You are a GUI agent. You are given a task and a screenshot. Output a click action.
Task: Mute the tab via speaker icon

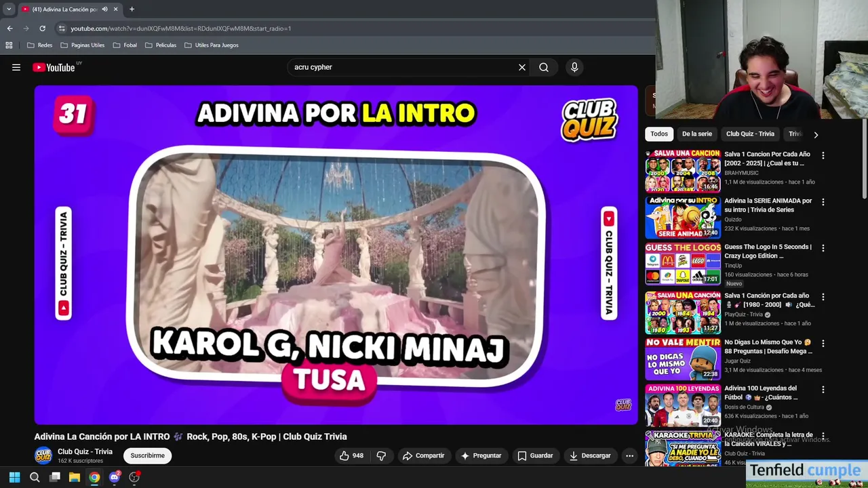pos(104,9)
